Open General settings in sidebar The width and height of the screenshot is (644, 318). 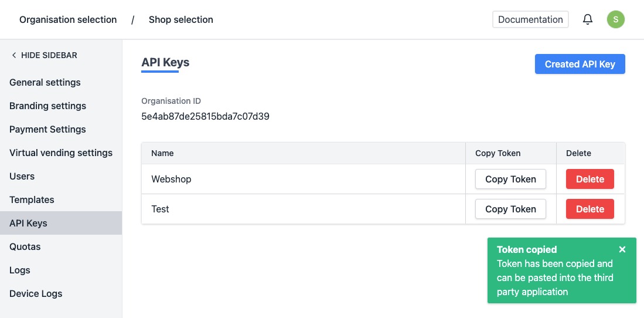[45, 82]
